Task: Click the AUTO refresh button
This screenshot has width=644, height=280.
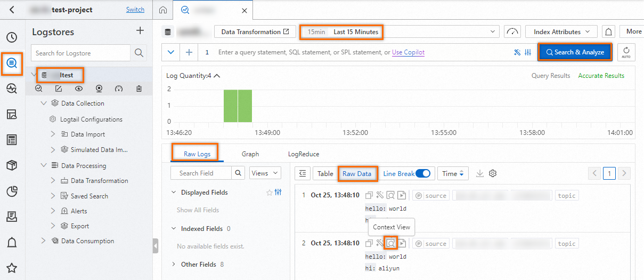Action: tap(626, 53)
